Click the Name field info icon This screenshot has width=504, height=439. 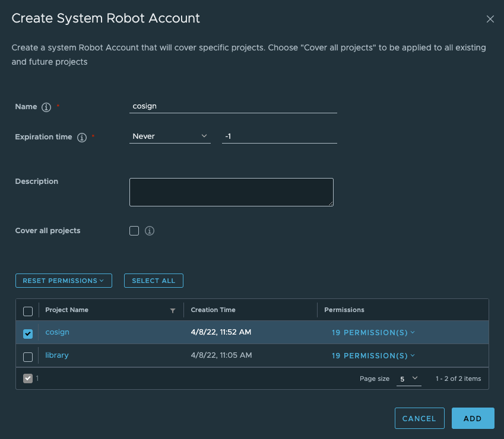(46, 107)
